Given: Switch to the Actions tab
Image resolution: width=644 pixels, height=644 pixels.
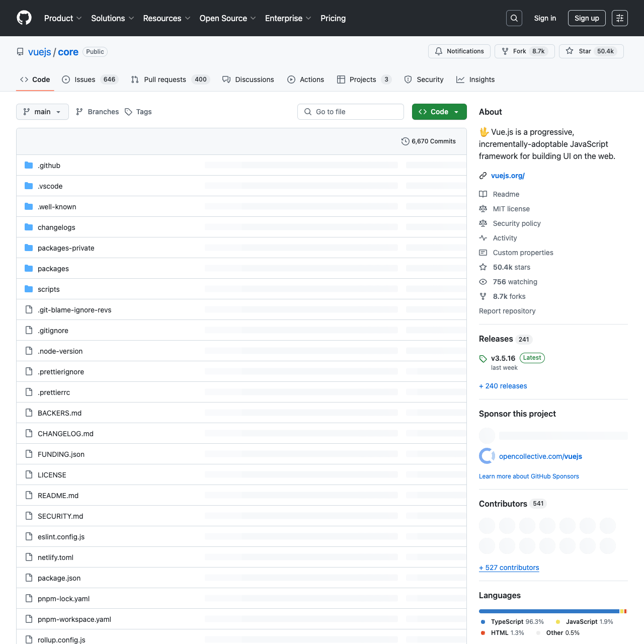Looking at the screenshot, I should tap(305, 79).
